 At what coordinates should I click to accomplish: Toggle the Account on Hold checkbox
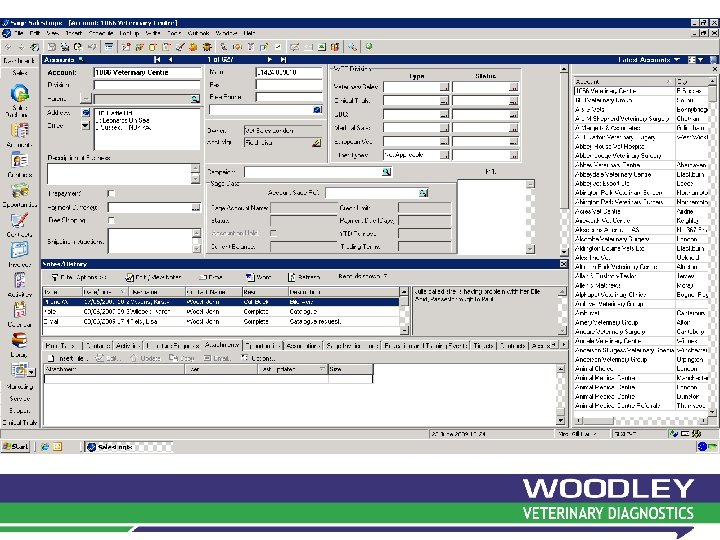273,233
